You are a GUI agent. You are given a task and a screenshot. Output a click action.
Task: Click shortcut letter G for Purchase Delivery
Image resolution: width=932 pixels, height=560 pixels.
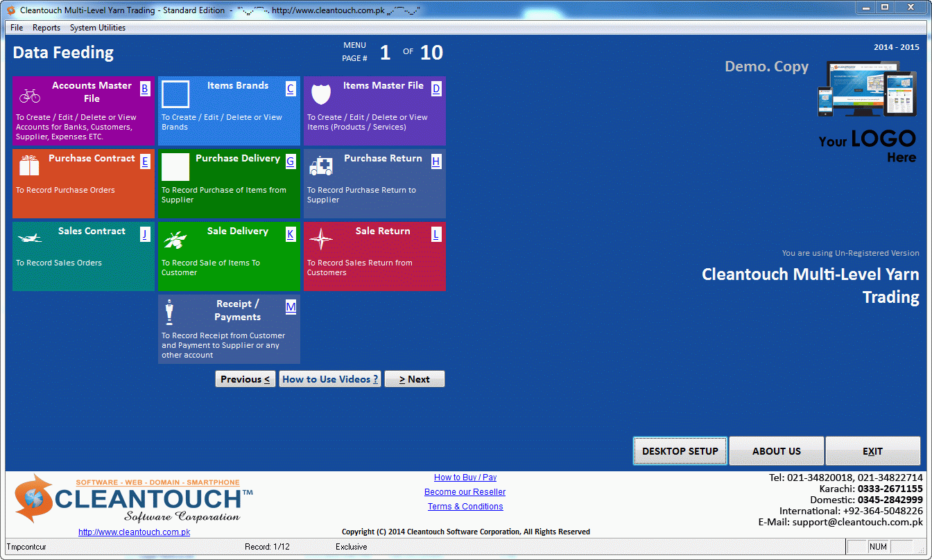click(290, 161)
